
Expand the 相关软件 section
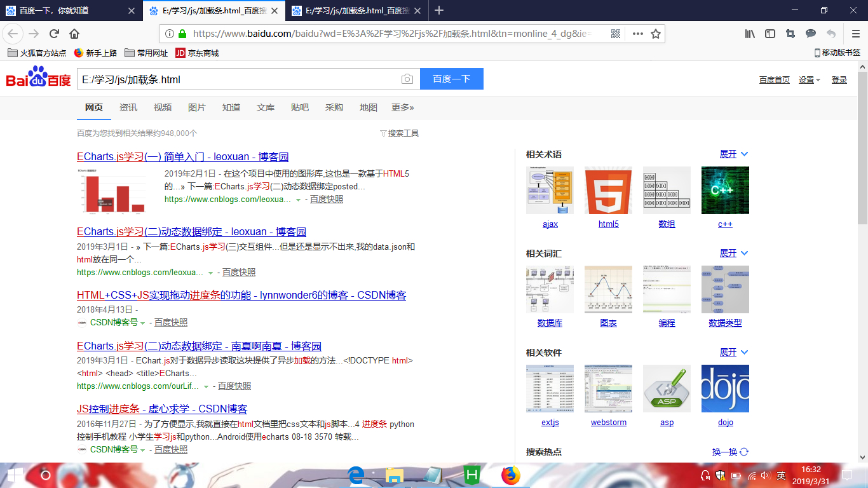[x=734, y=352]
